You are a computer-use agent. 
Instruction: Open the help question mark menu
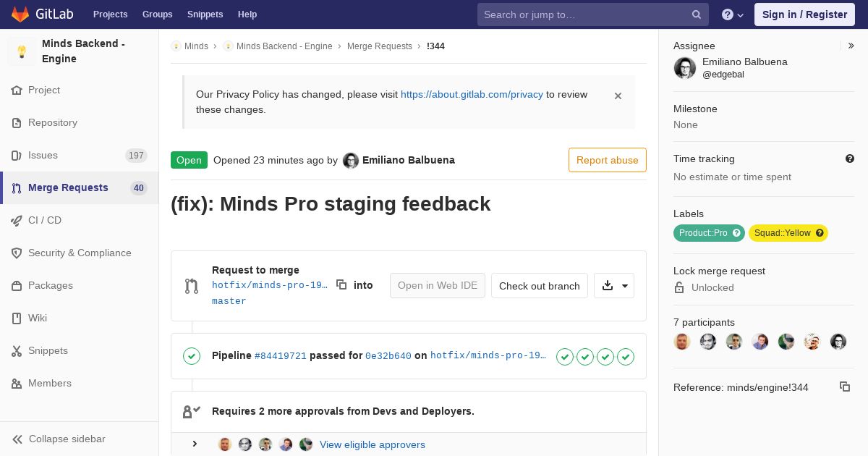click(733, 14)
